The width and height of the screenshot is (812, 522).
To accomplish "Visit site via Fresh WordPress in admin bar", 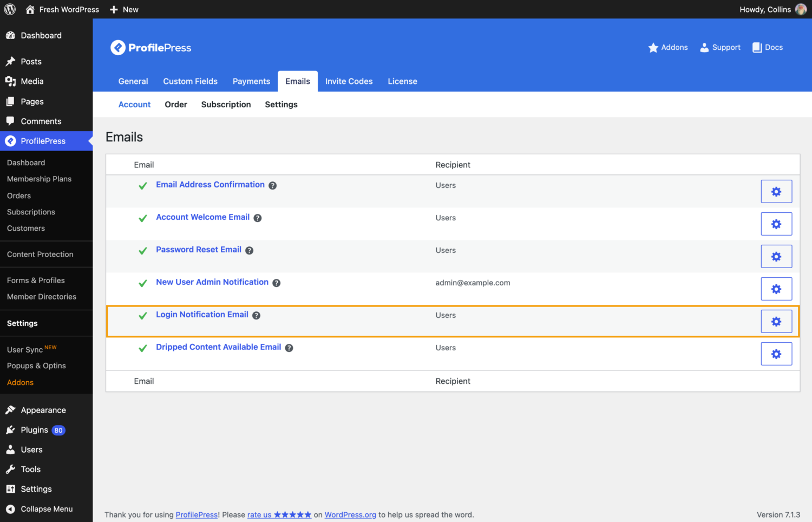I will pyautogui.click(x=62, y=9).
